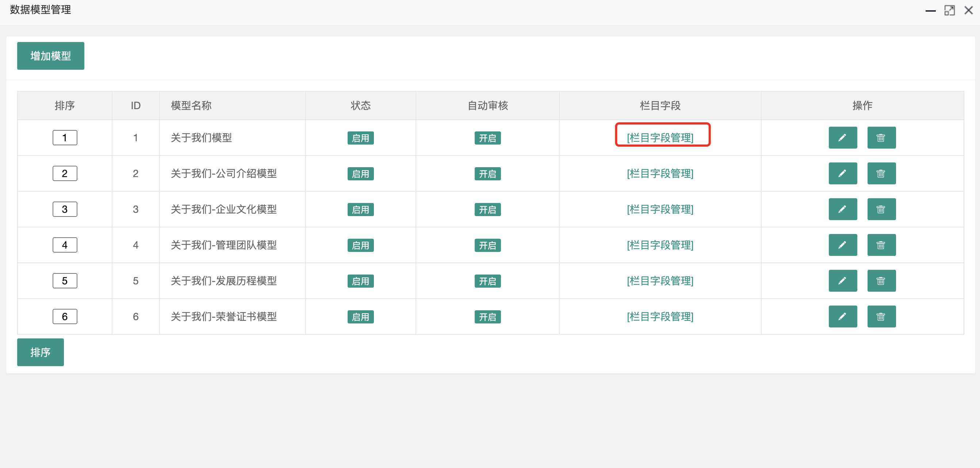Focus the sort order field containing 2
This screenshot has width=980, height=468.
tap(65, 173)
